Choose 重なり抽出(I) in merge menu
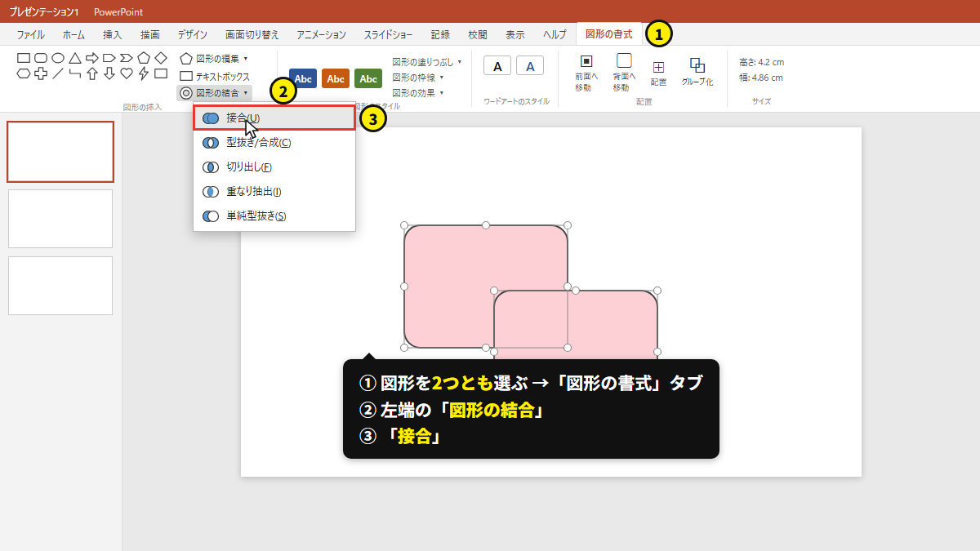 274,191
